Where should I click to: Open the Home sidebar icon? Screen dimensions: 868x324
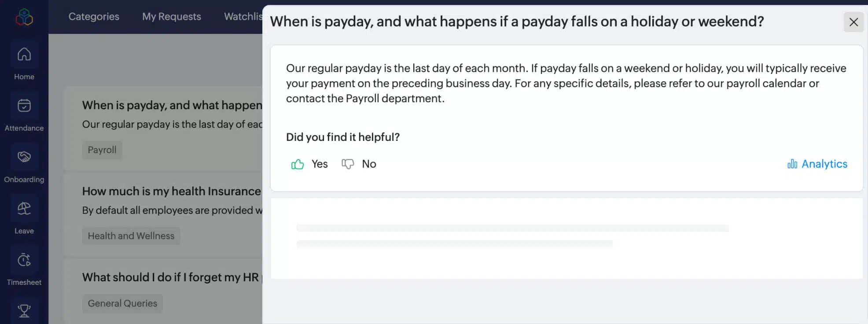[x=24, y=55]
